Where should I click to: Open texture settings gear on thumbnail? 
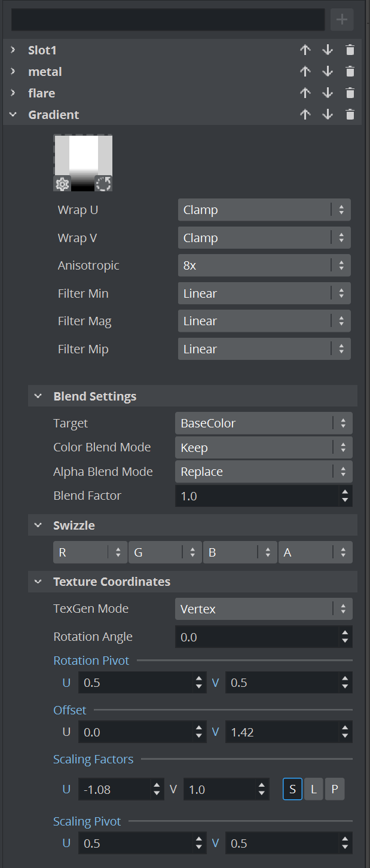[62, 184]
